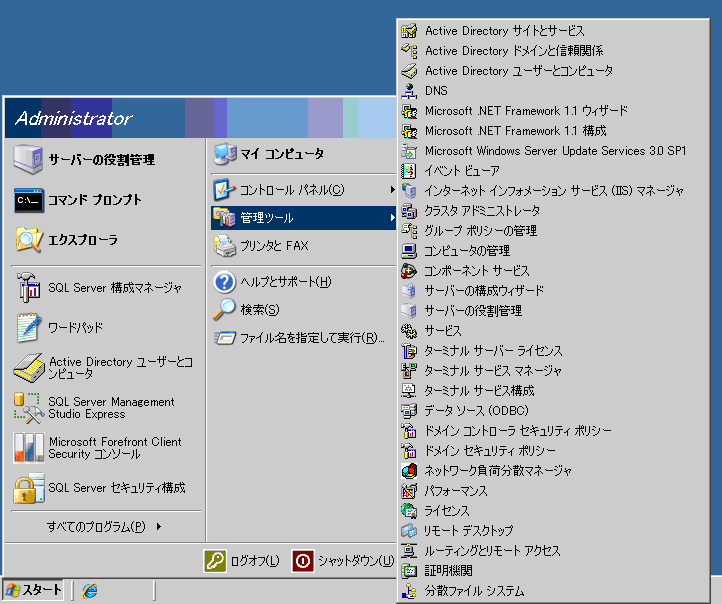Open クラスタ アドミニストレータ icon
This screenshot has width=722, height=604.
click(409, 211)
